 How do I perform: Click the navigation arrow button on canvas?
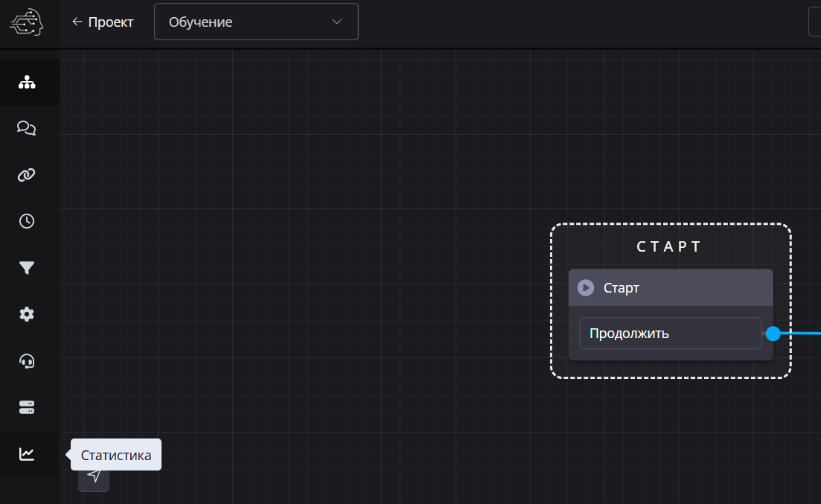tap(94, 476)
